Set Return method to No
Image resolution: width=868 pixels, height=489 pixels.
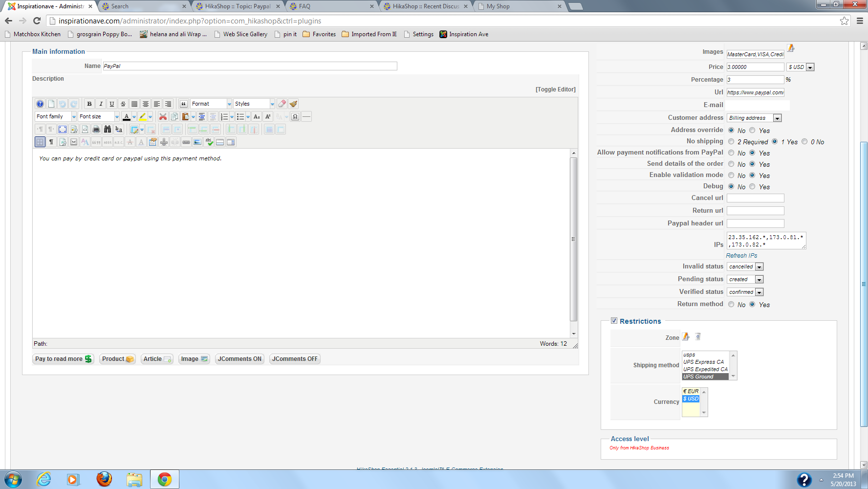(731, 305)
